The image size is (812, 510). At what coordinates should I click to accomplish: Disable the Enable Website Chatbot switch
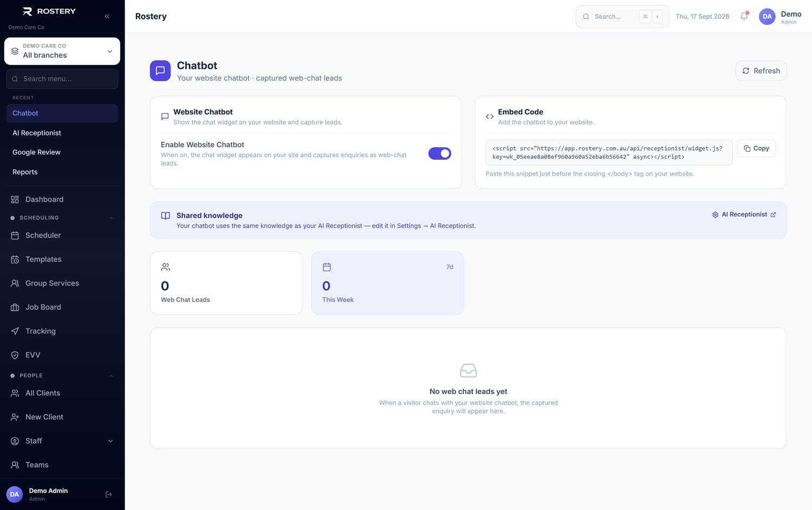click(440, 154)
